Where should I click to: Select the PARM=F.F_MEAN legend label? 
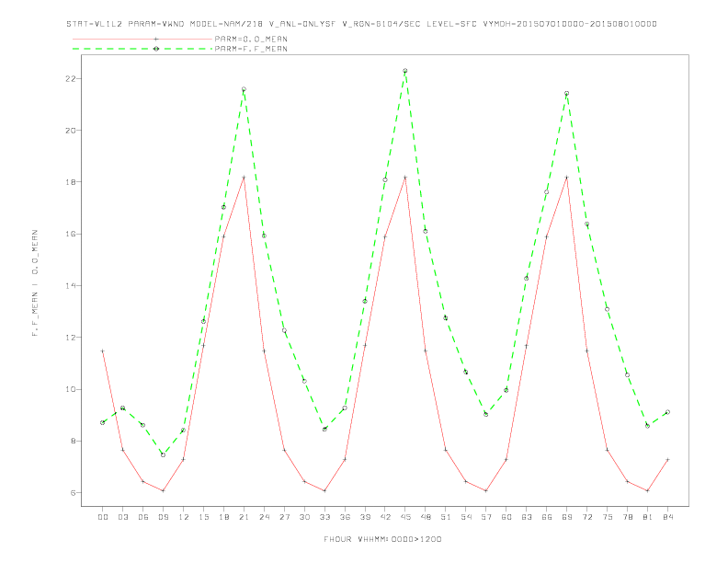coord(251,49)
